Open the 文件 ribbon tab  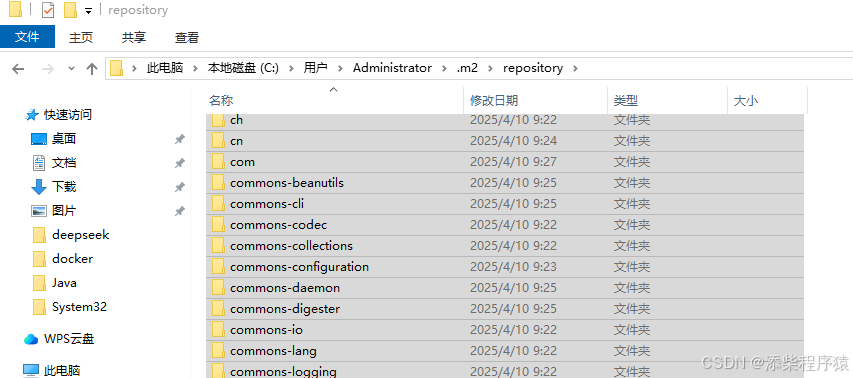(27, 37)
